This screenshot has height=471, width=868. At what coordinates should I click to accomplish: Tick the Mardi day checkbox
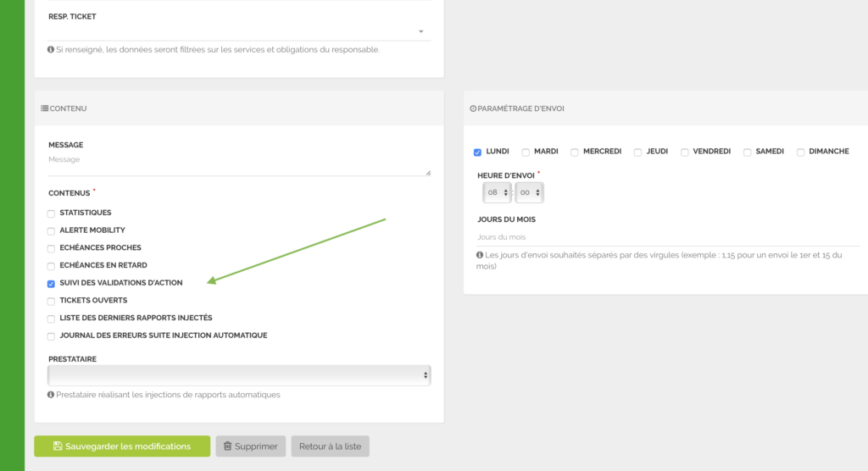526,152
